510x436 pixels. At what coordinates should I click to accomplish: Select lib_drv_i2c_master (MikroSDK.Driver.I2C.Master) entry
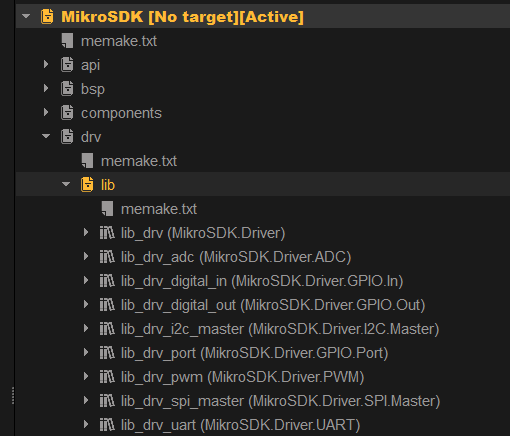(x=280, y=329)
